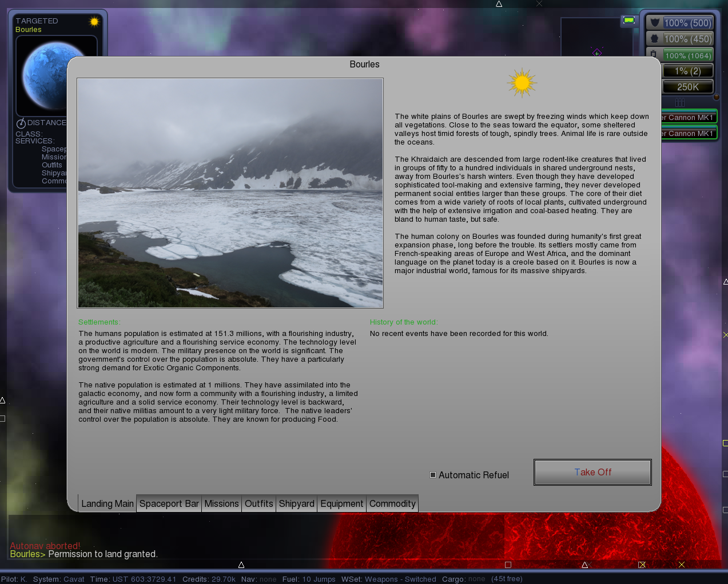Viewport: 728px width, 584px height.
Task: Click the sun faction icon in the Targeted panel
Action: [94, 22]
